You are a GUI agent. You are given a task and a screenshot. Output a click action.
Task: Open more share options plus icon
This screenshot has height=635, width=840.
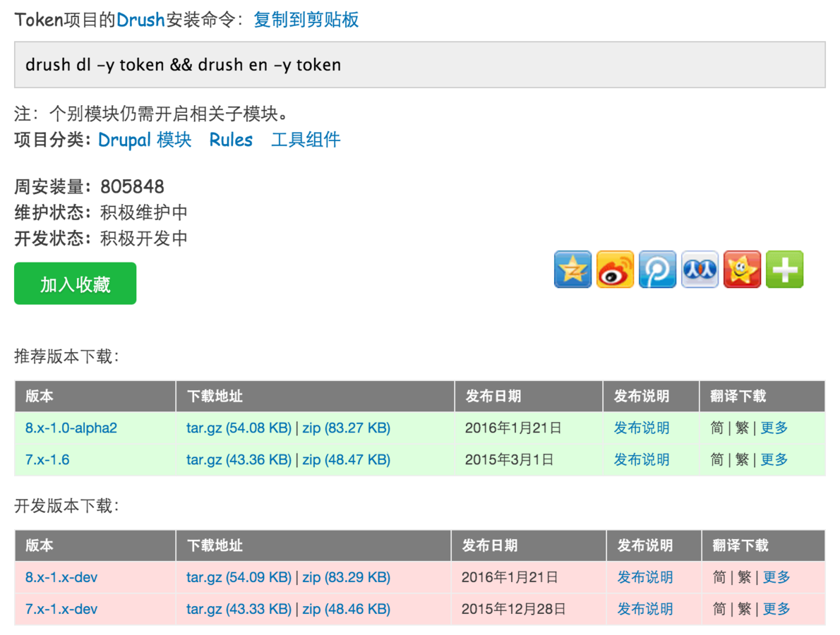coord(784,270)
